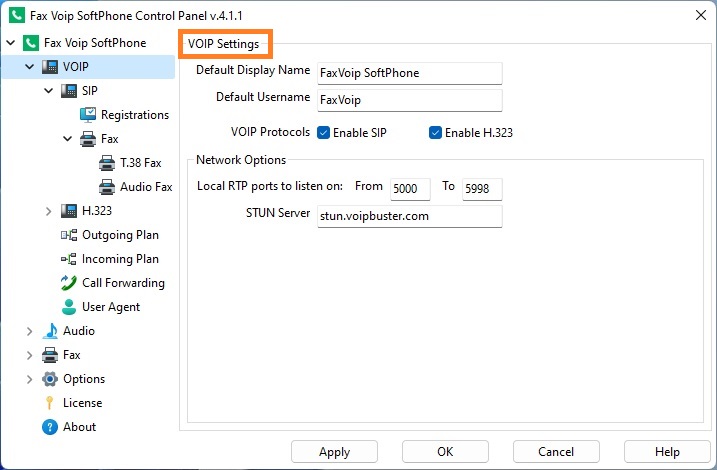
Task: Click the Apply button
Action: 334,452
